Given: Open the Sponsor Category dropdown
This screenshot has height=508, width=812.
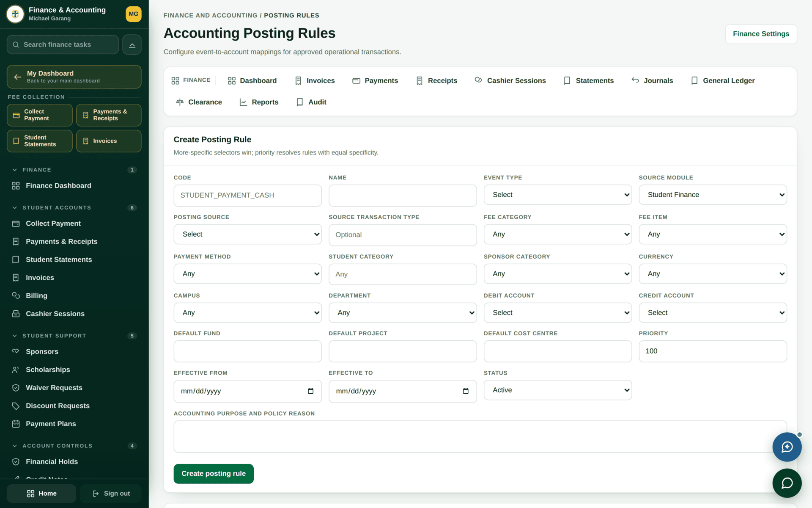Looking at the screenshot, I should 557,274.
